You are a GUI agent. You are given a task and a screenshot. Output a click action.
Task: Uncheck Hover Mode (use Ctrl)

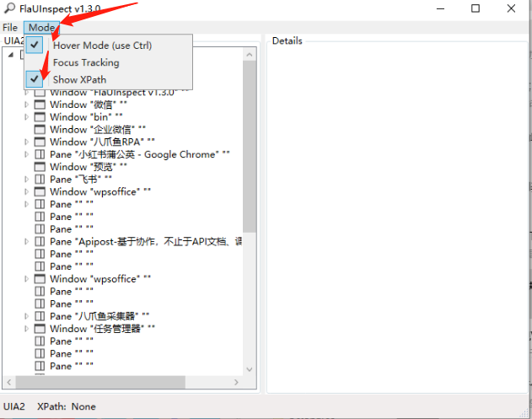click(x=108, y=46)
